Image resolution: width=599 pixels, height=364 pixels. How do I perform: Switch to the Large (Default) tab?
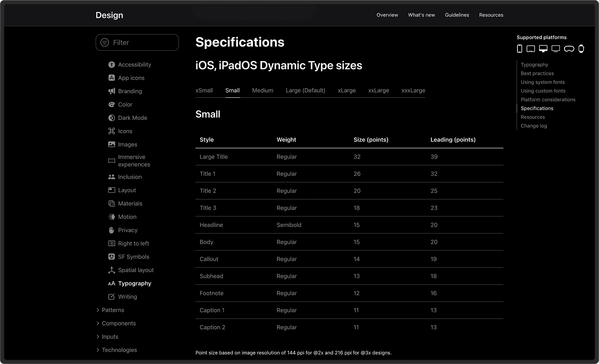306,90
